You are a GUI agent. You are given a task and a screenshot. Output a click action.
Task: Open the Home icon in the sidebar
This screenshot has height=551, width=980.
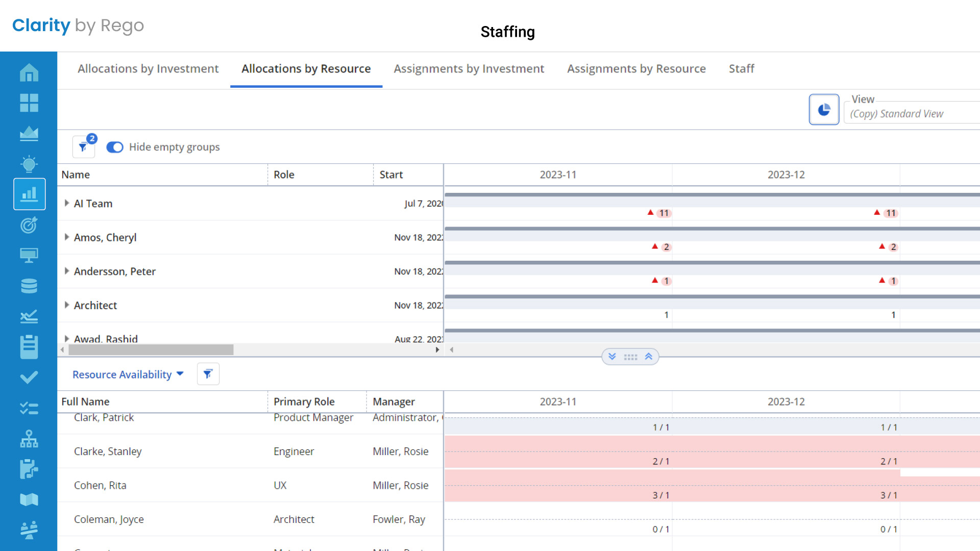pyautogui.click(x=29, y=72)
